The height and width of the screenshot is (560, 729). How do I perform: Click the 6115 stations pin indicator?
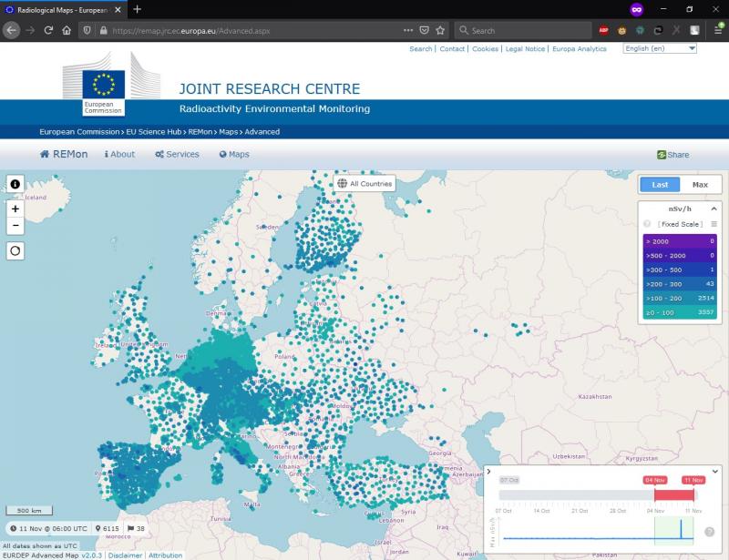click(x=107, y=528)
